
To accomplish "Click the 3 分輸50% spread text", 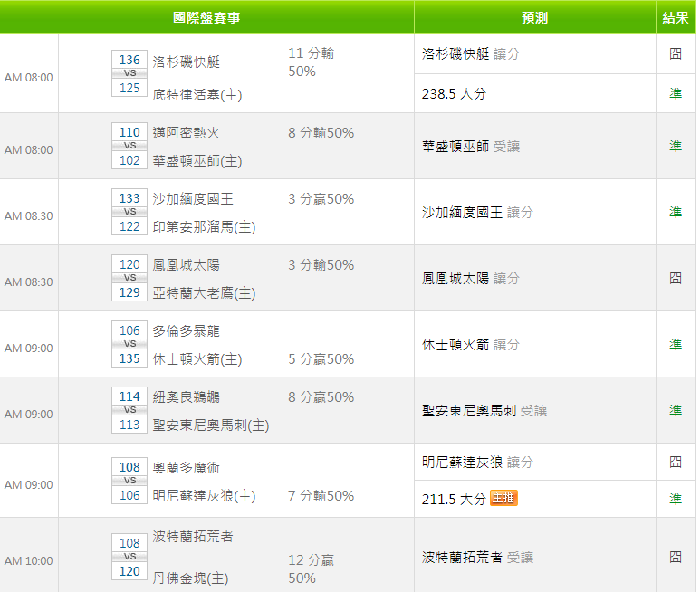I will coord(321,264).
